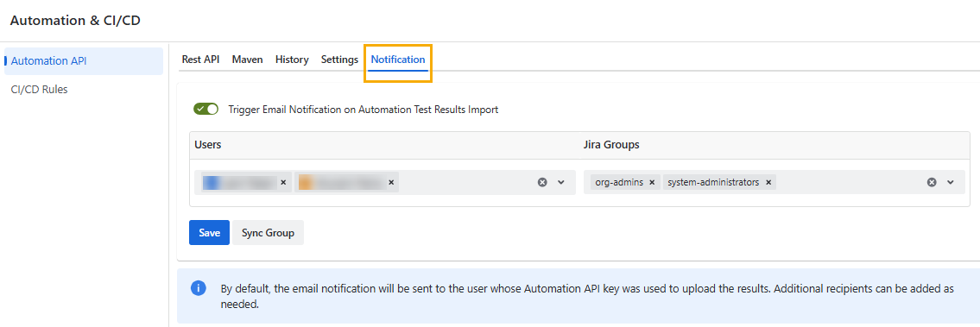
Task: Click inside the Users selection field
Action: point(385,182)
